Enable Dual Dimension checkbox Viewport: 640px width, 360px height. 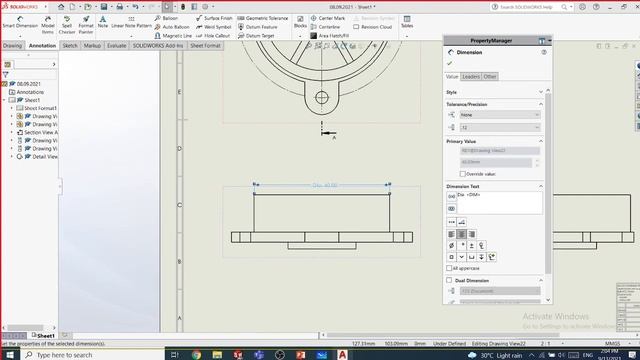pos(449,280)
